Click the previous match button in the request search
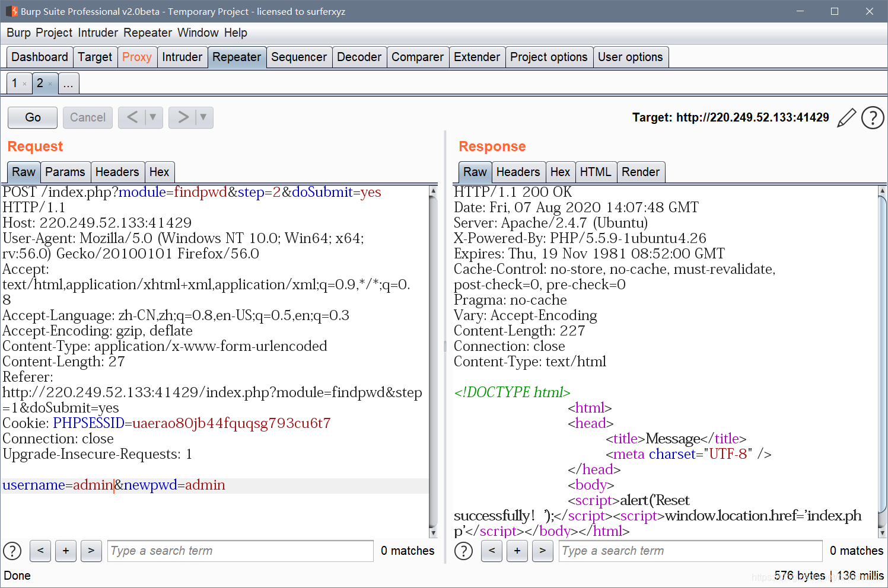The image size is (888, 588). (x=40, y=551)
